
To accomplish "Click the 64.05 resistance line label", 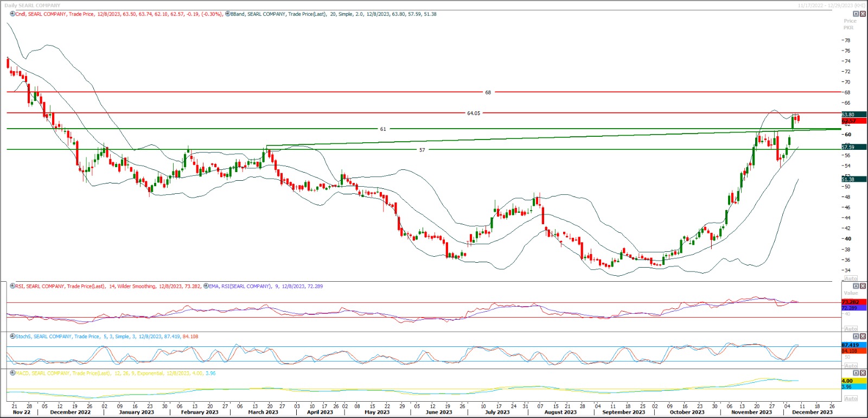I will (x=473, y=113).
